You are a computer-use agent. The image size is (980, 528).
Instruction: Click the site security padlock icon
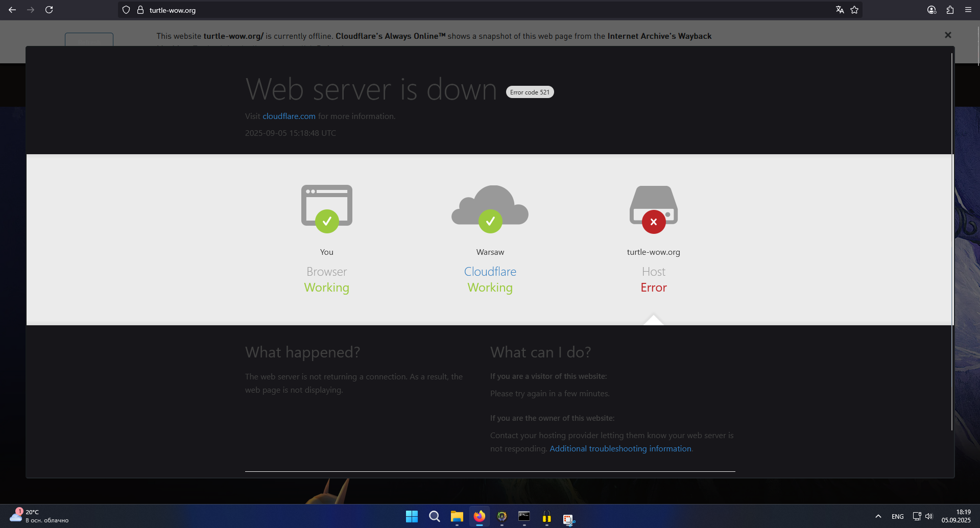click(140, 10)
